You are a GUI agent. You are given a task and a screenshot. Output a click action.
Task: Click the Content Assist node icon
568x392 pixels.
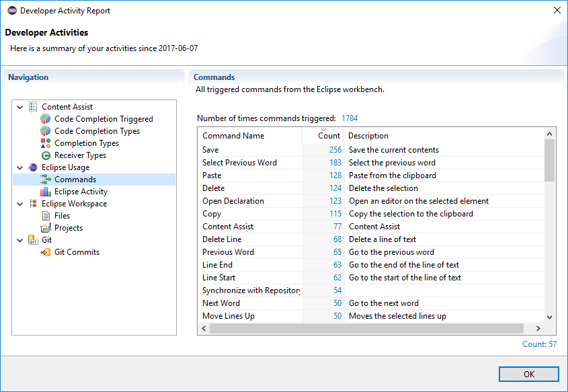point(33,107)
